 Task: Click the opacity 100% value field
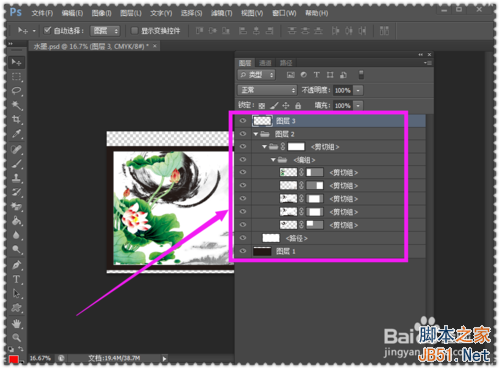pyautogui.click(x=343, y=90)
